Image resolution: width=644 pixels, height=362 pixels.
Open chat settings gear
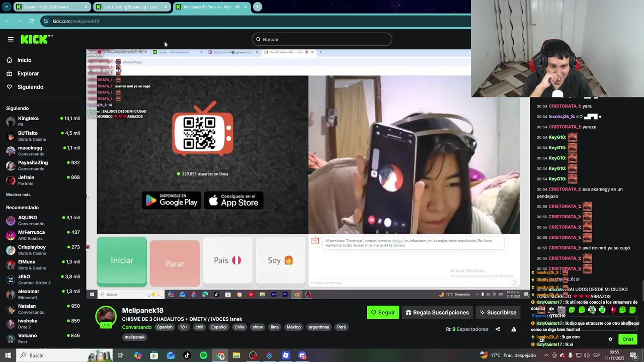point(610,339)
